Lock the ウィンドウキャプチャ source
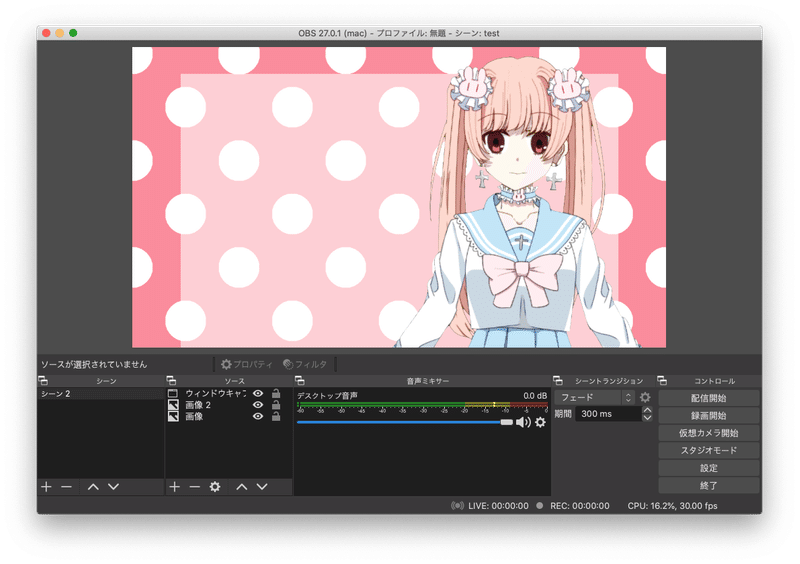 coord(276,393)
